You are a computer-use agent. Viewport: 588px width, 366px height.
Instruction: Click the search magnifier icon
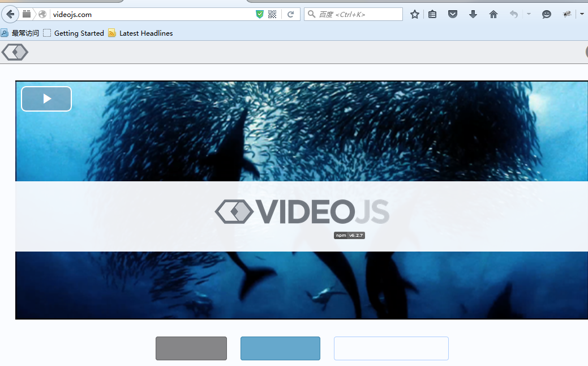(x=311, y=14)
